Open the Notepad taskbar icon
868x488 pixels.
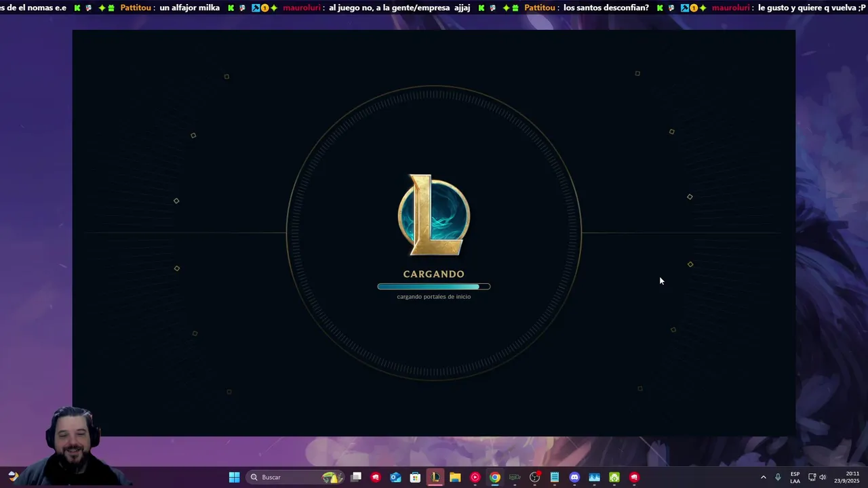(554, 477)
